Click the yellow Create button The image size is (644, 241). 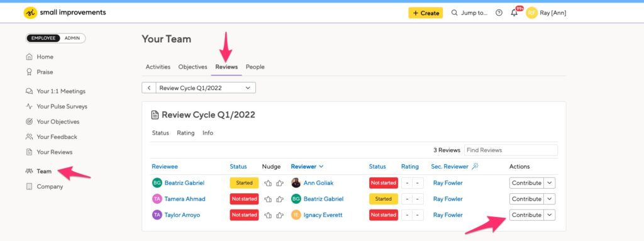(x=426, y=13)
